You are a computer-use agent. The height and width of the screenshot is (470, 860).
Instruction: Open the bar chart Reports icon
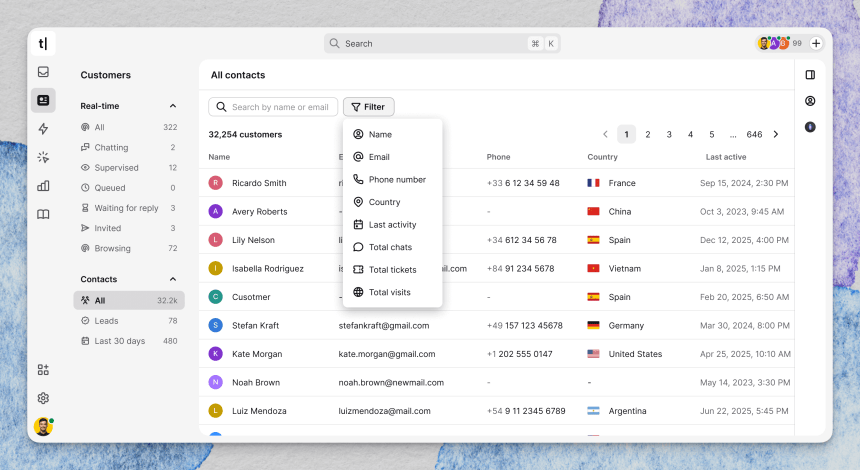pyautogui.click(x=43, y=186)
